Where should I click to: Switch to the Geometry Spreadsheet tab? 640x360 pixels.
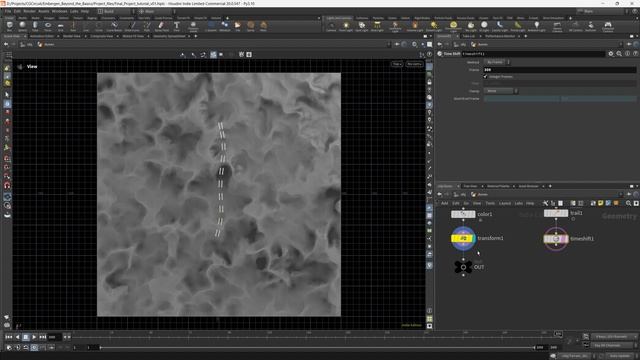(x=169, y=36)
